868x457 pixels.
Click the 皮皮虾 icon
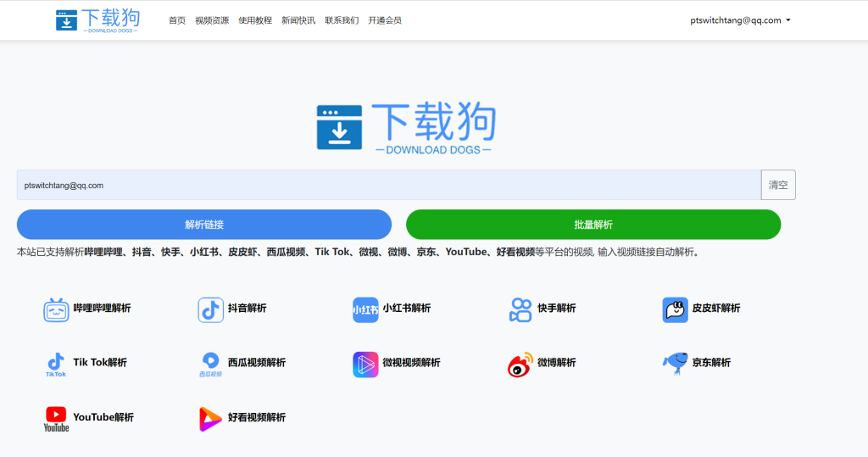coord(675,309)
